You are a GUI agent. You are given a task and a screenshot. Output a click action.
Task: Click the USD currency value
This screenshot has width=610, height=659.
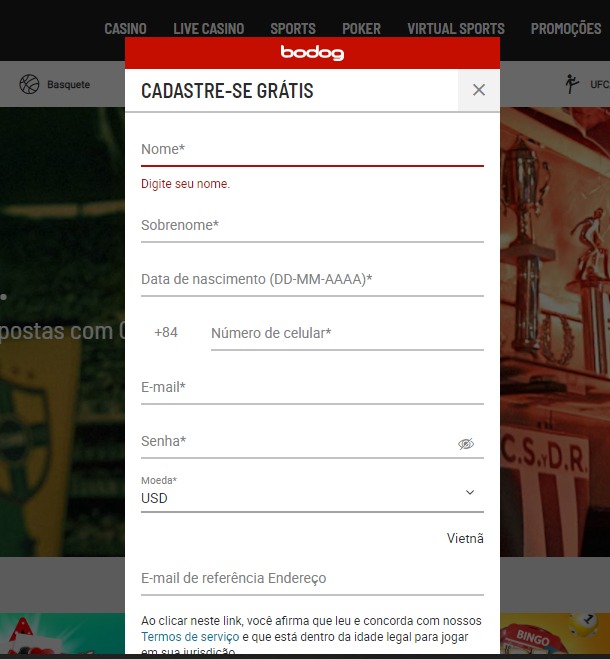pyautogui.click(x=154, y=498)
